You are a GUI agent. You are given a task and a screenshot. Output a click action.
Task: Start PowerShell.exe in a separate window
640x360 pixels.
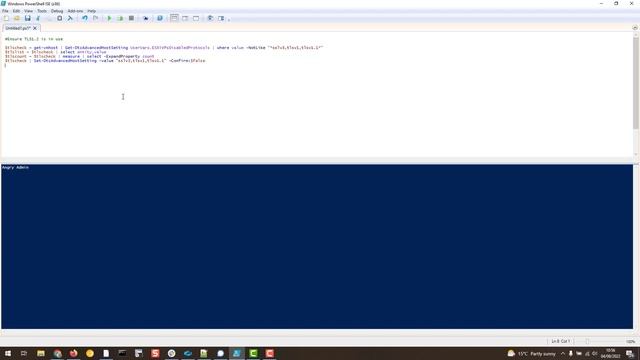tap(160, 18)
